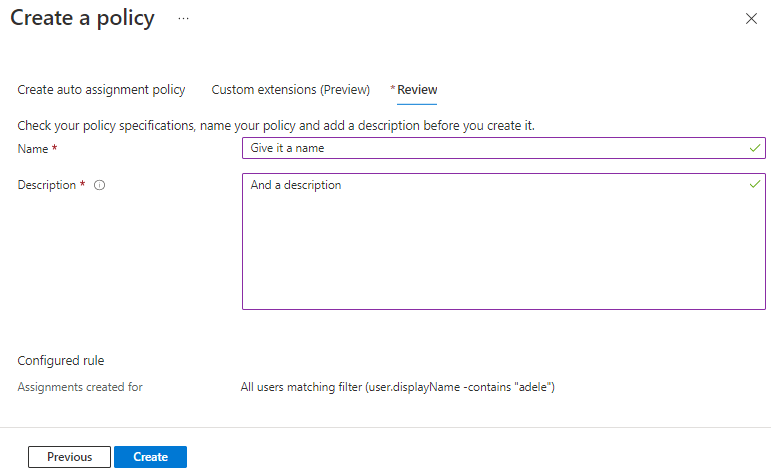Click the user.displayName filter rule text

tap(397, 386)
